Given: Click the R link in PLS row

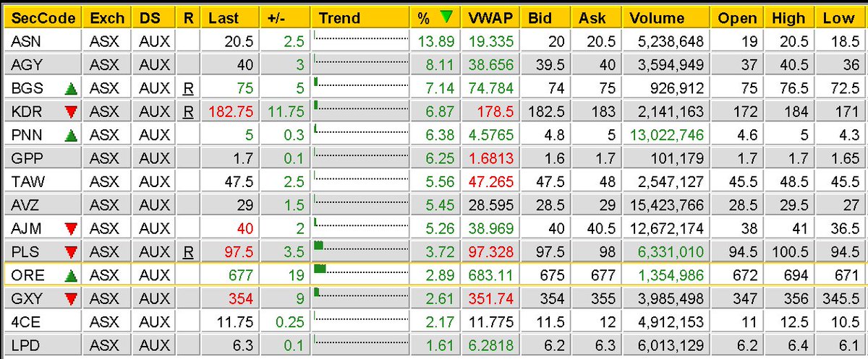Looking at the screenshot, I should [188, 251].
